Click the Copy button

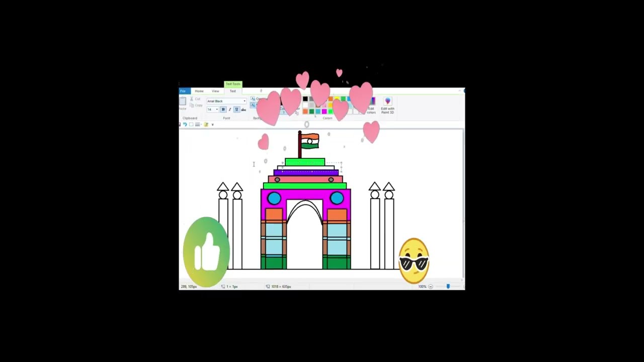click(196, 105)
